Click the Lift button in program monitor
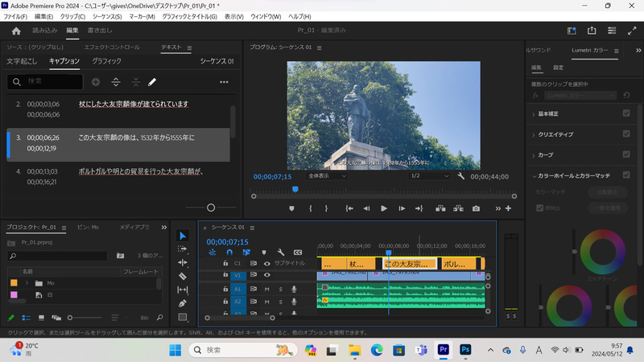Screen dimensions: 644x362 pyautogui.click(x=440, y=208)
